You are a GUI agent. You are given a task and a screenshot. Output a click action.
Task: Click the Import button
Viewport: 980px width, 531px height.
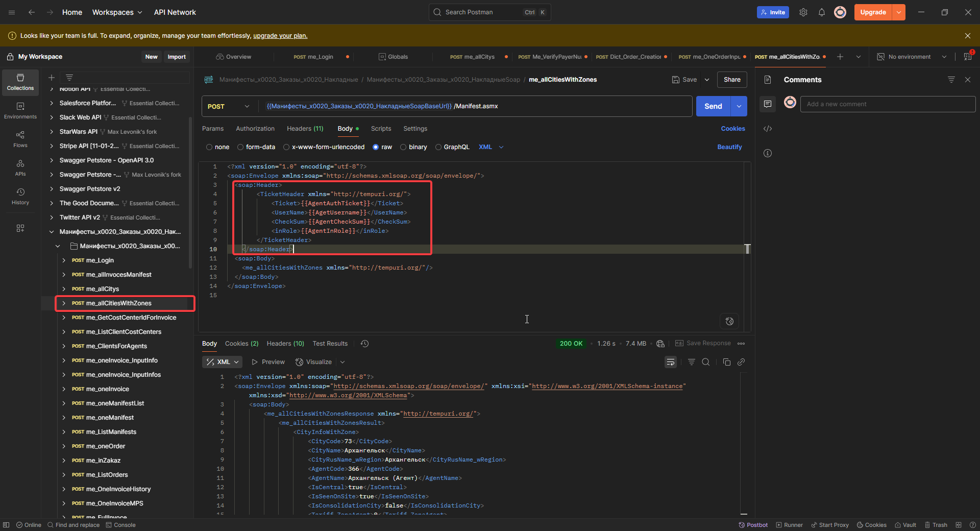point(177,57)
